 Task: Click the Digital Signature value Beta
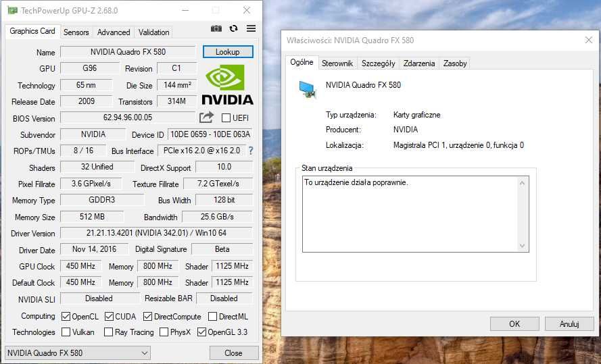point(222,249)
